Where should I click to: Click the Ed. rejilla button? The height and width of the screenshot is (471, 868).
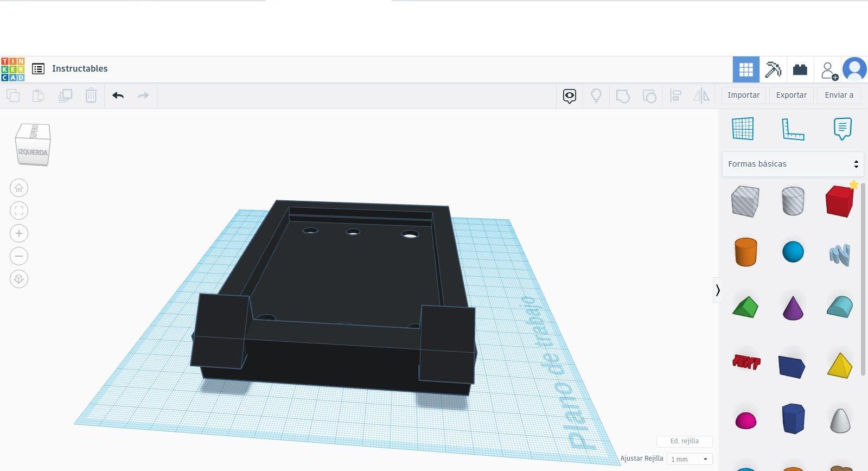click(x=684, y=441)
